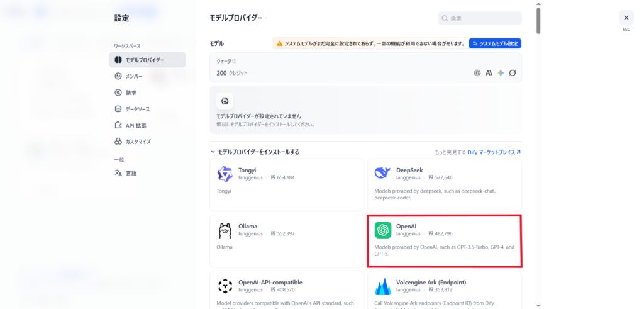Click the Volcengine Ark mountain logo

[382, 286]
